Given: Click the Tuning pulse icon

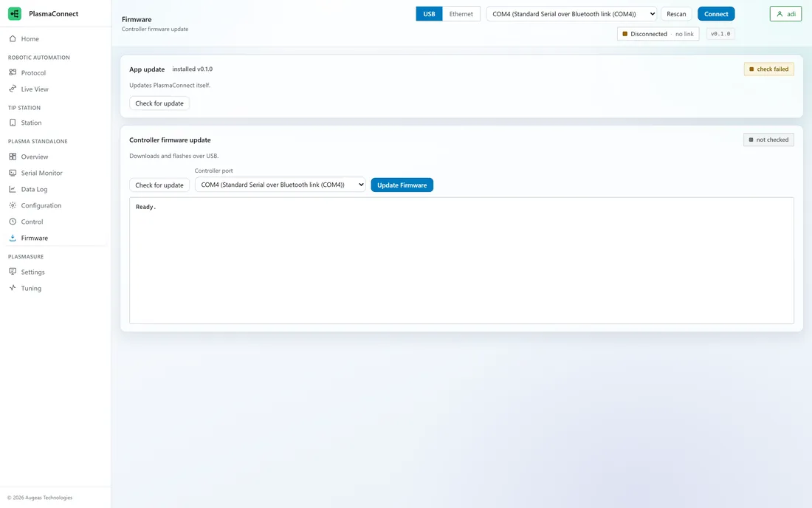Looking at the screenshot, I should coord(13,288).
